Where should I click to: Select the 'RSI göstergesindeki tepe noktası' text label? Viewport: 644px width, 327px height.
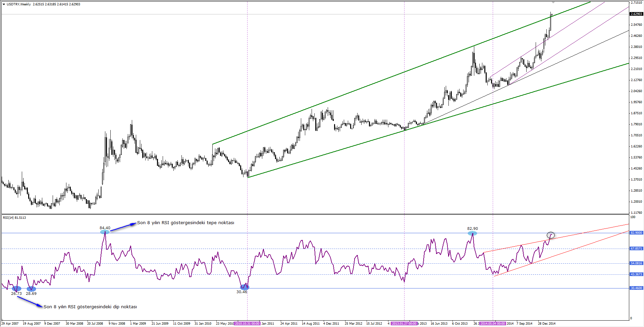coord(185,223)
